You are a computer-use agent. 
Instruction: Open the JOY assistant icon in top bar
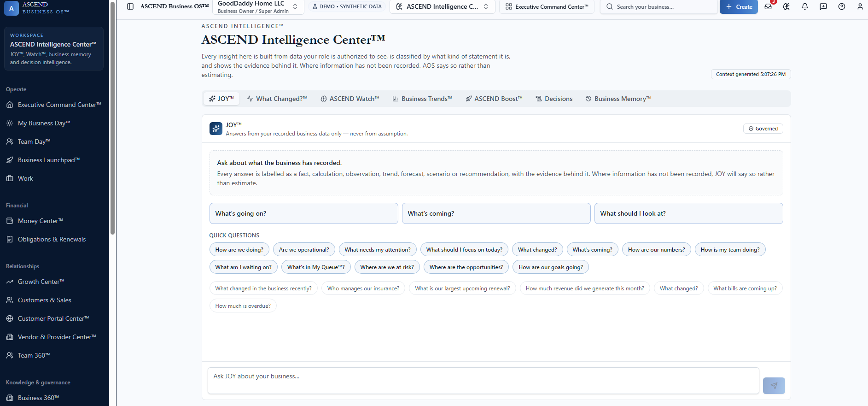(786, 6)
